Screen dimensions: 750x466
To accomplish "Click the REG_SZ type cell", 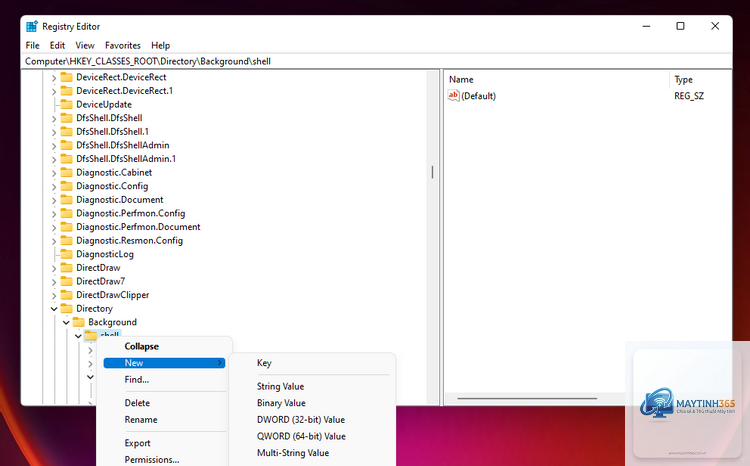I will 689,96.
